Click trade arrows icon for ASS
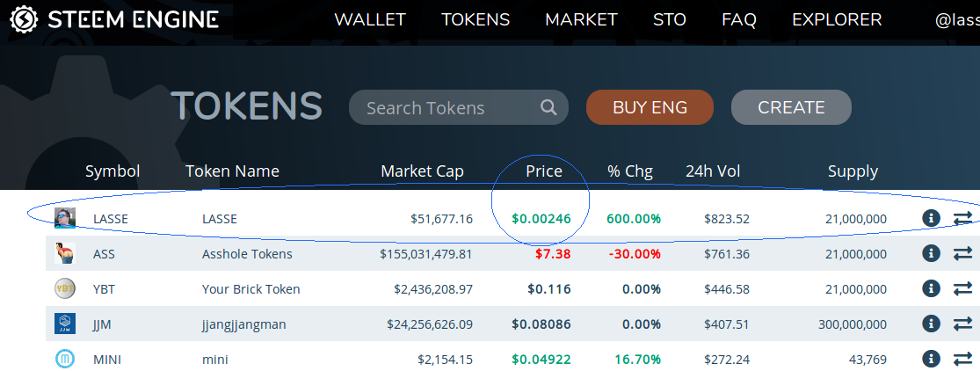The width and height of the screenshot is (980, 371). pos(962,253)
